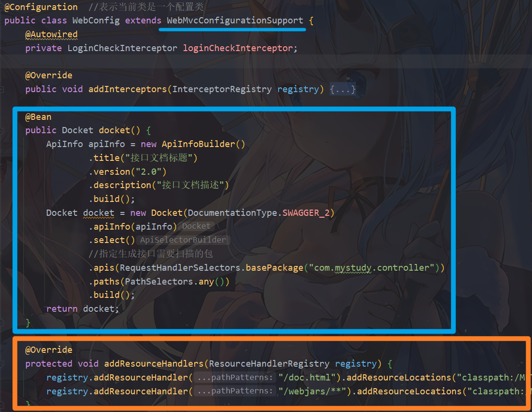Collapse the docket() method using gutter fold marker
The image size is (532, 412).
click(x=2, y=130)
